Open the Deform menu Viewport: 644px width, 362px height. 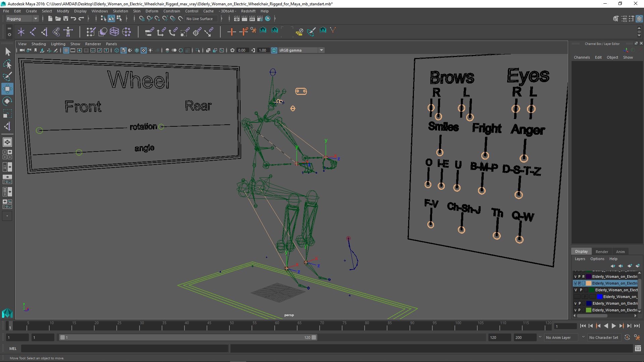(152, 11)
